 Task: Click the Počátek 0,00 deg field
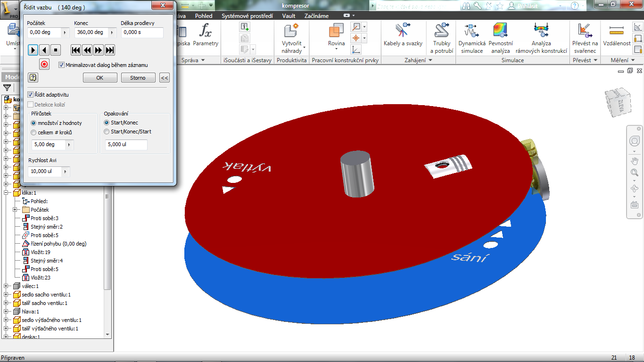click(44, 33)
